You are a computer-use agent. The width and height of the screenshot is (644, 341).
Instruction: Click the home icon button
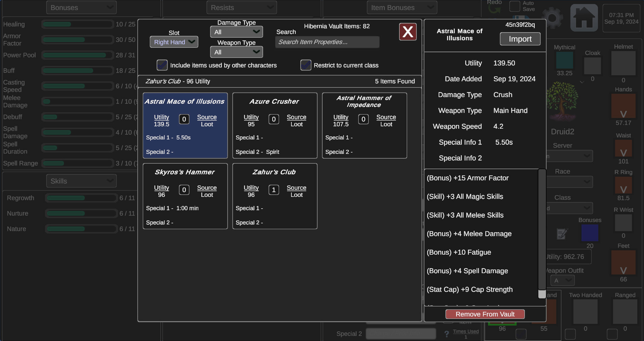click(584, 17)
